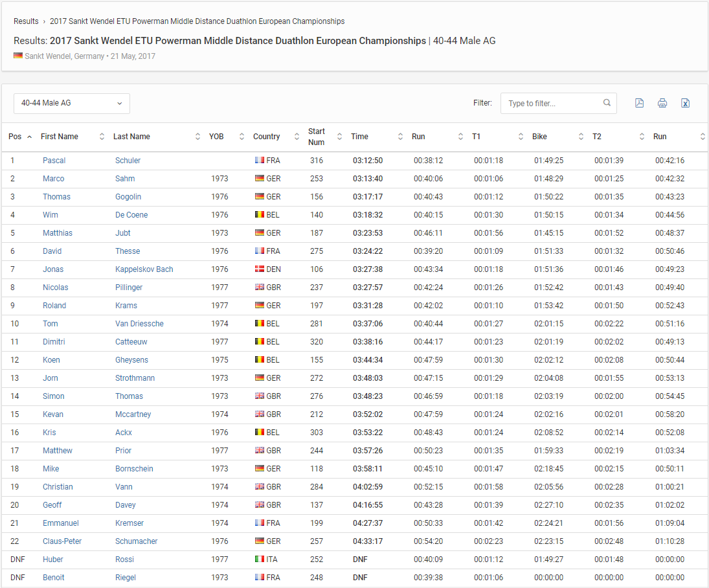Open Claus-Peter athlete link
This screenshot has width=709, height=588.
pyautogui.click(x=62, y=541)
